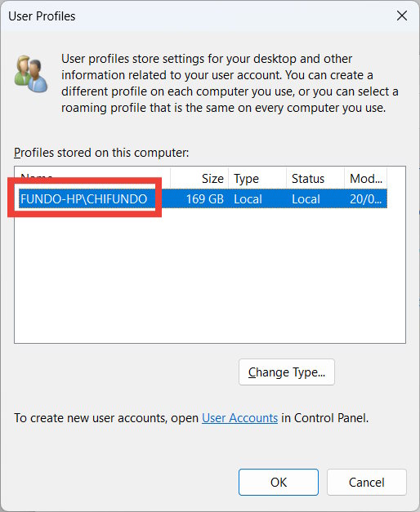Click the Change Type... button

click(x=286, y=372)
